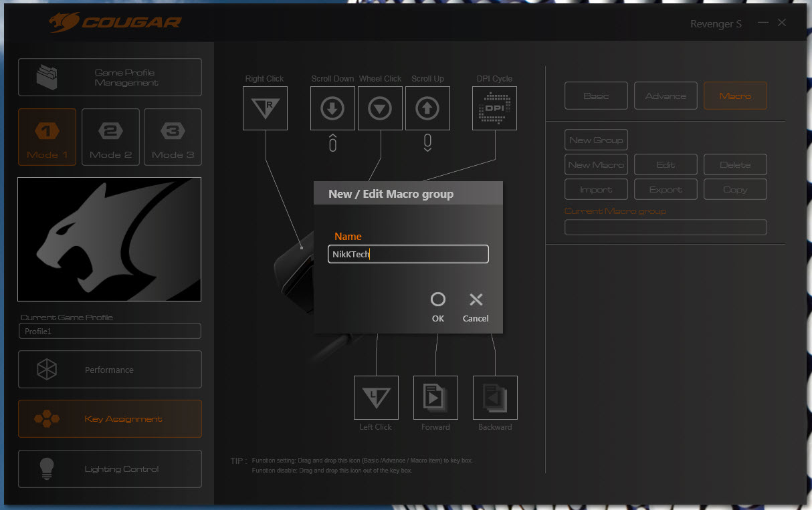Click the macro Delete button
812x510 pixels.
(735, 164)
